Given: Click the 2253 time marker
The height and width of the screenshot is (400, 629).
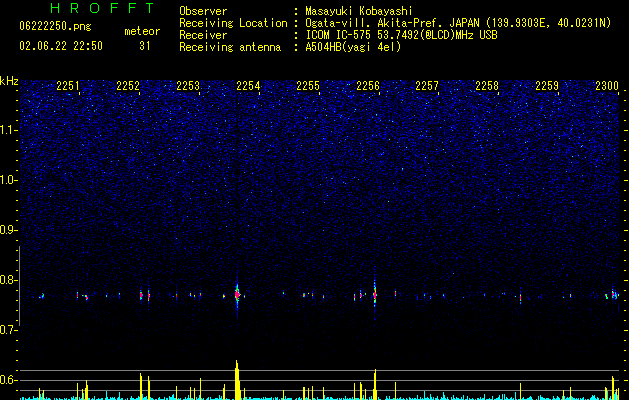Looking at the screenshot, I should 188,86.
